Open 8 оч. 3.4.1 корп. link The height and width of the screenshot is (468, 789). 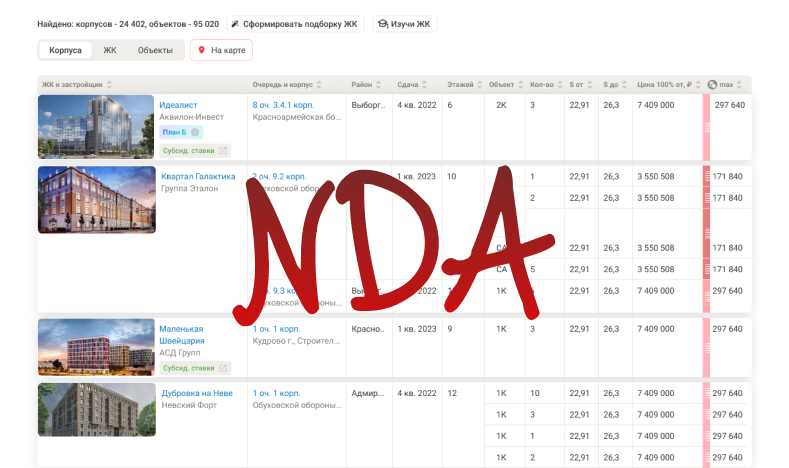pos(283,105)
